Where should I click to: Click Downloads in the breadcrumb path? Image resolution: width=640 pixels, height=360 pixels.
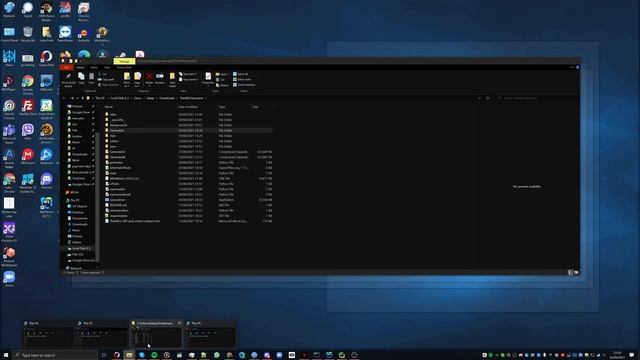[x=167, y=98]
